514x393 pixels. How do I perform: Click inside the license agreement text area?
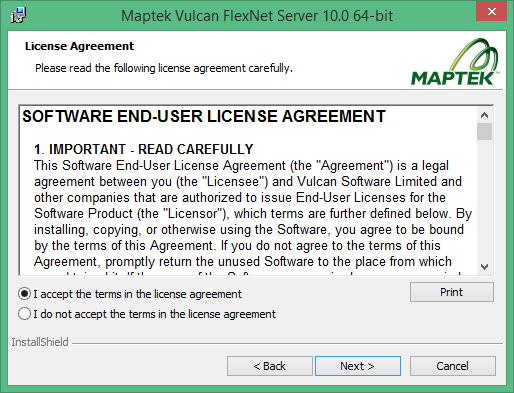[x=248, y=190]
